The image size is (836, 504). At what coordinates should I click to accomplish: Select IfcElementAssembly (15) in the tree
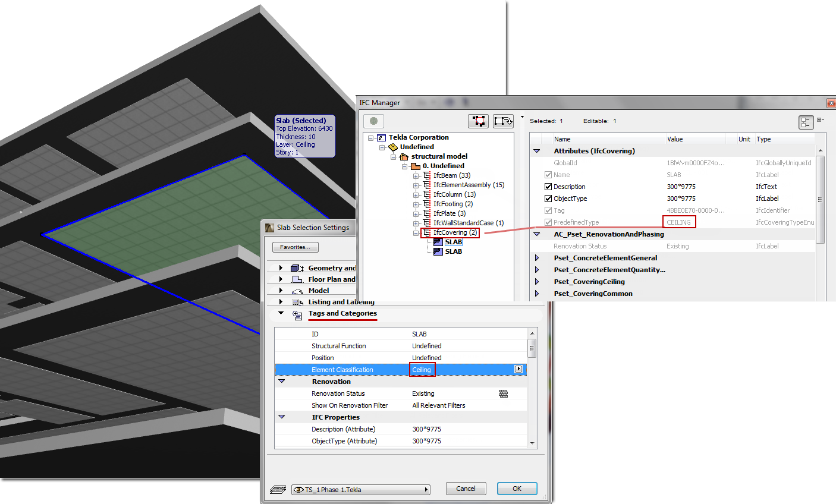coord(469,185)
